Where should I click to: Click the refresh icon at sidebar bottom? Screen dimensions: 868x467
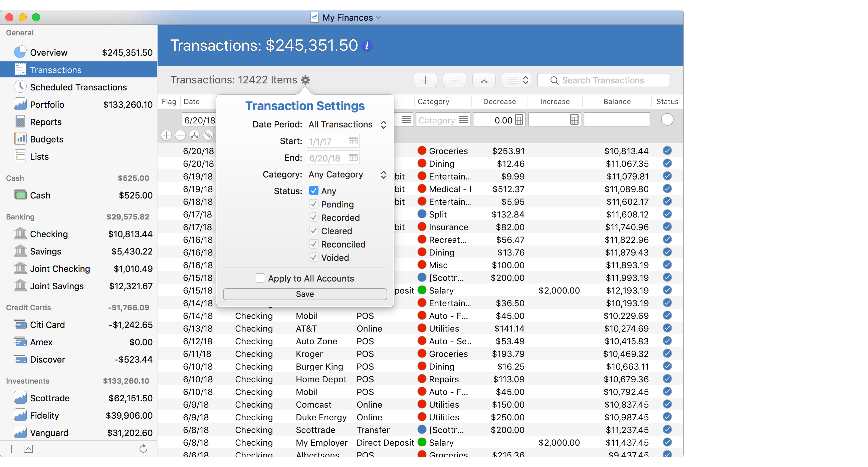click(x=143, y=448)
